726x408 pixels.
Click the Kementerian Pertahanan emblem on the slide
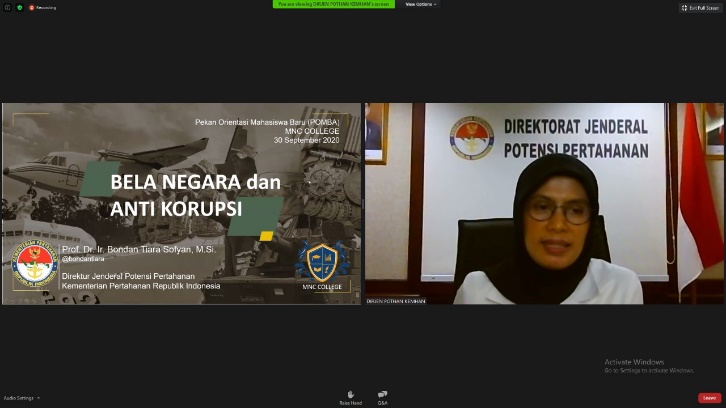(x=35, y=265)
